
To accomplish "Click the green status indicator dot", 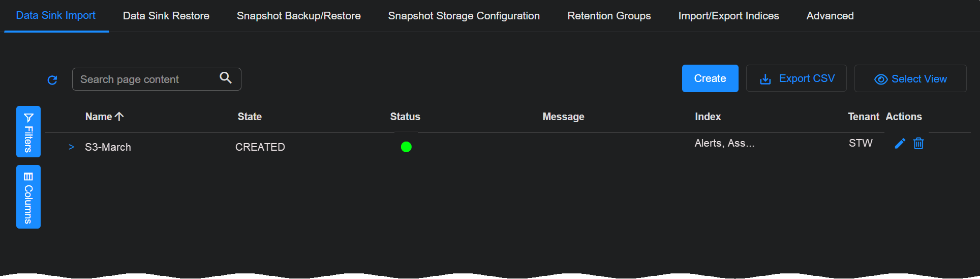I will coord(406,147).
